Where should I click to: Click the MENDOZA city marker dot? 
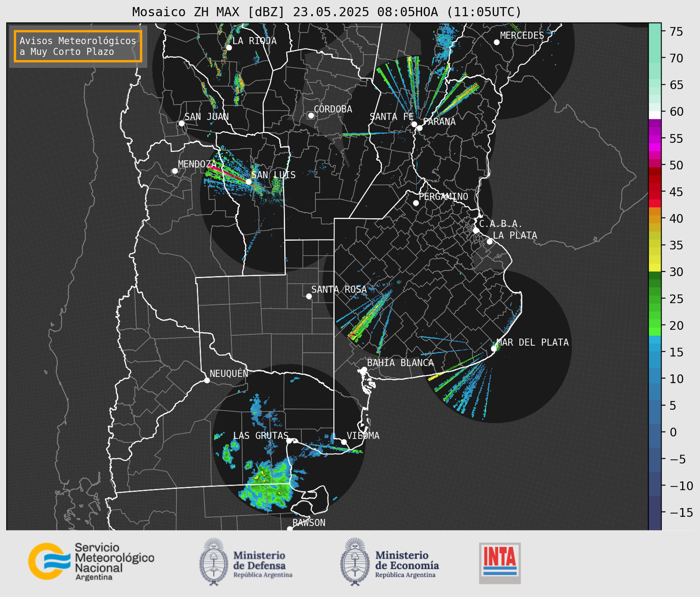(x=175, y=171)
